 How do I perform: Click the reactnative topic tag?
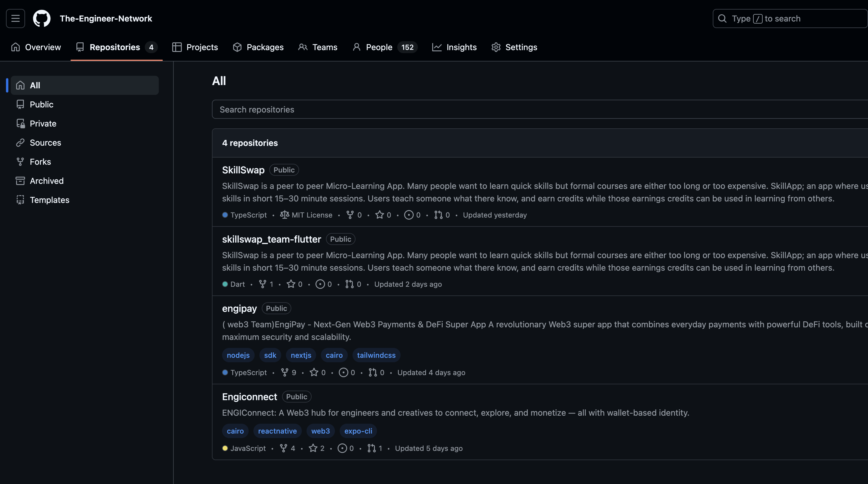point(277,431)
